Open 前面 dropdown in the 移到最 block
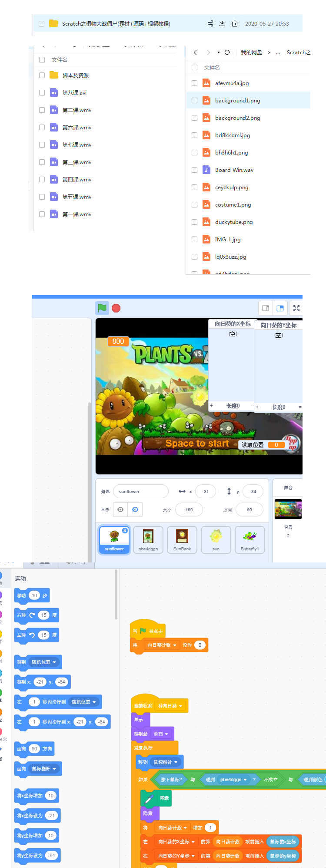The width and height of the screenshot is (326, 868). tap(161, 734)
